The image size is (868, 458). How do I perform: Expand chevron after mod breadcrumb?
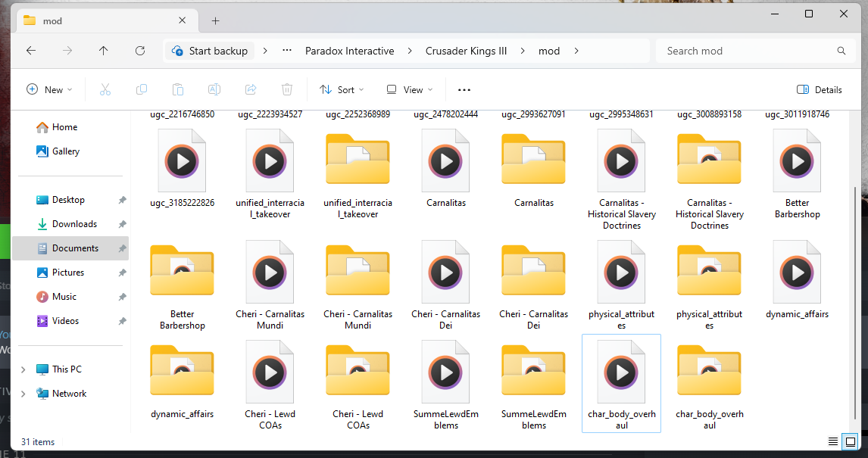576,51
